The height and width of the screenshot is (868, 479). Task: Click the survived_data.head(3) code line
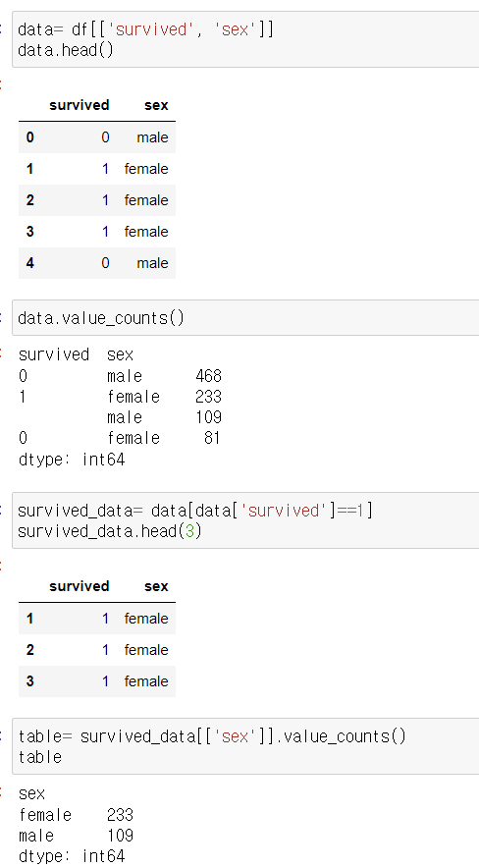click(110, 531)
